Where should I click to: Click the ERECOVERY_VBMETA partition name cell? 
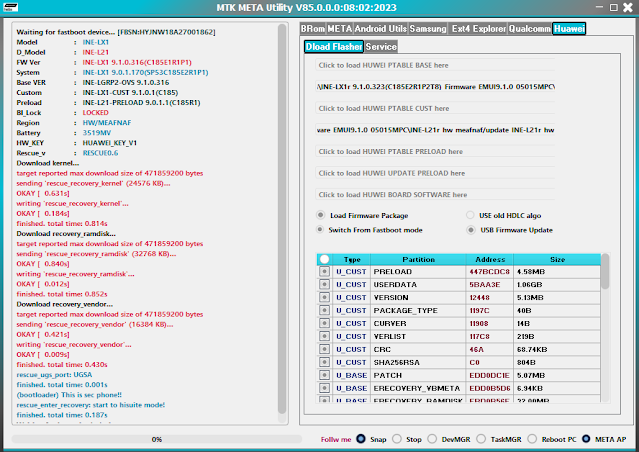pos(418,388)
